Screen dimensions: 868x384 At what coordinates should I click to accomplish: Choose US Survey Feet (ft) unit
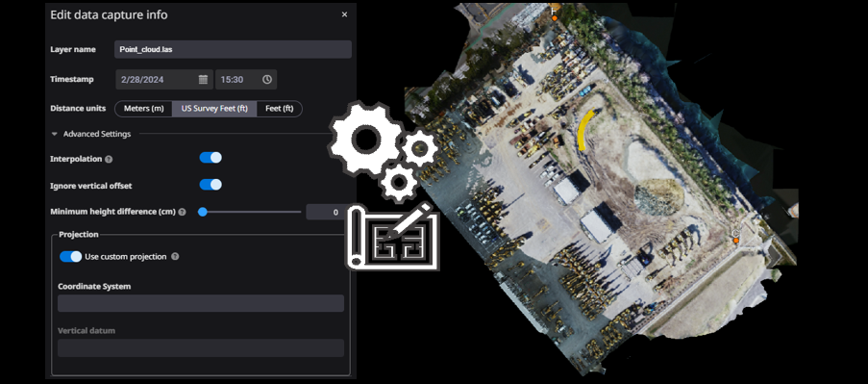[214, 109]
